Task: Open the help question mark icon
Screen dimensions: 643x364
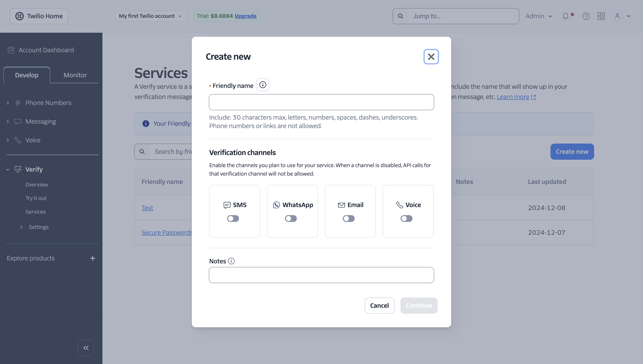Action: [586, 16]
